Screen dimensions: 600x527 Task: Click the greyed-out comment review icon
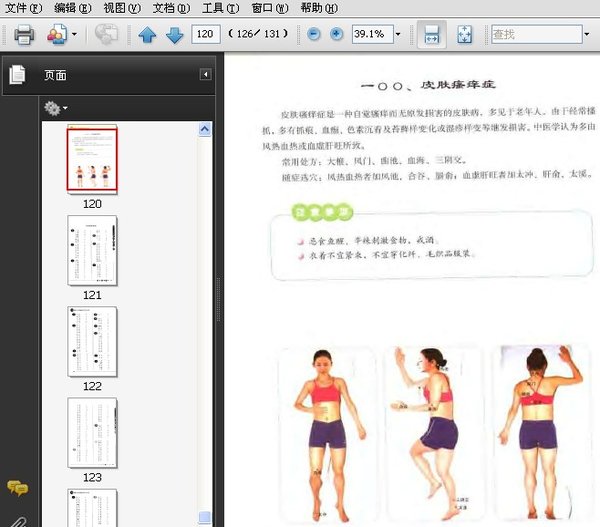106,34
